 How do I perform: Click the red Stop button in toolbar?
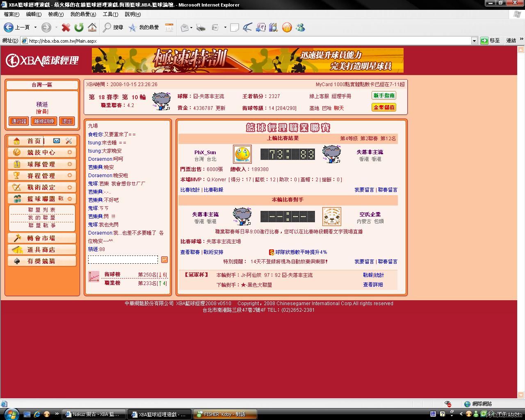(x=66, y=27)
